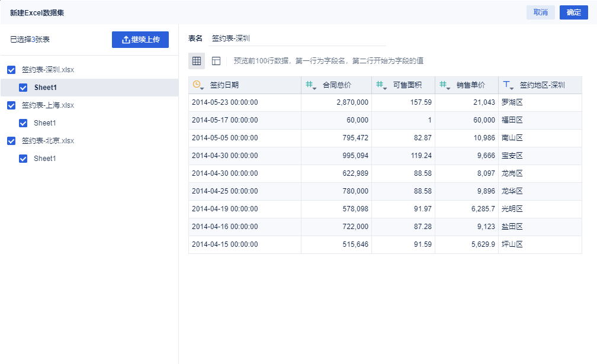Switch to field structure view icon

(216, 60)
